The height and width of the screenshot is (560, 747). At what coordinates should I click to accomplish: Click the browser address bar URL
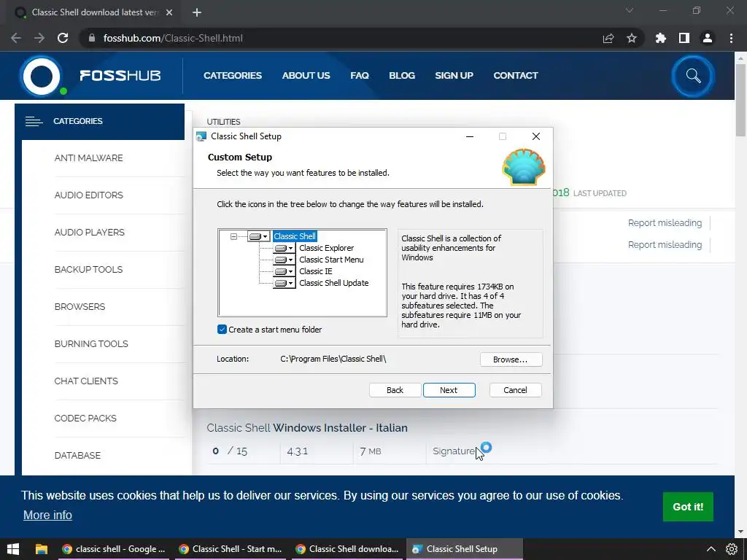click(173, 38)
